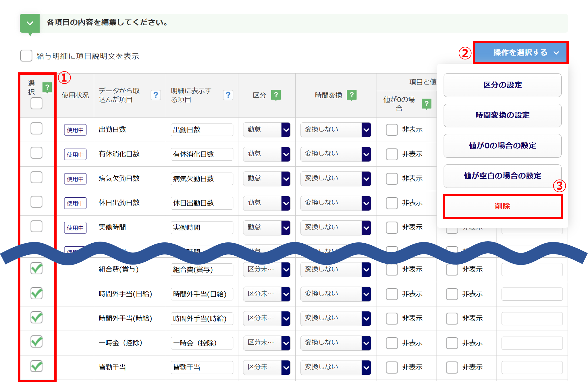The height and width of the screenshot is (382, 588).
Task: Open 時間変換 dropdown for 実働時間 row
Action: point(336,227)
